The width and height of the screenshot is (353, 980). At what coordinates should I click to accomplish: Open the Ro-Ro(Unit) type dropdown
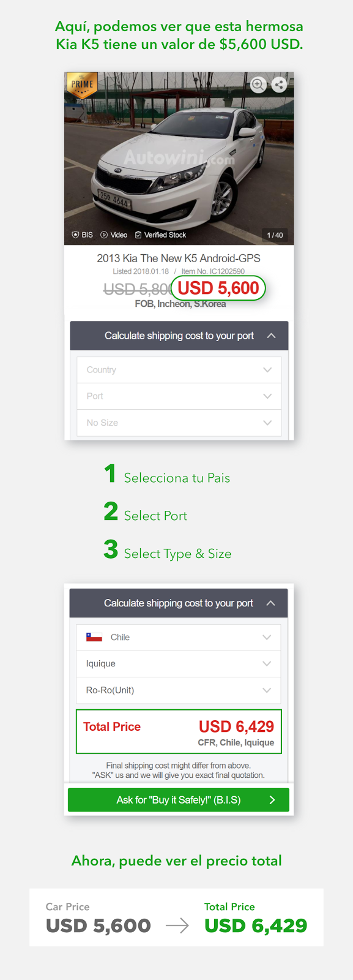[179, 690]
